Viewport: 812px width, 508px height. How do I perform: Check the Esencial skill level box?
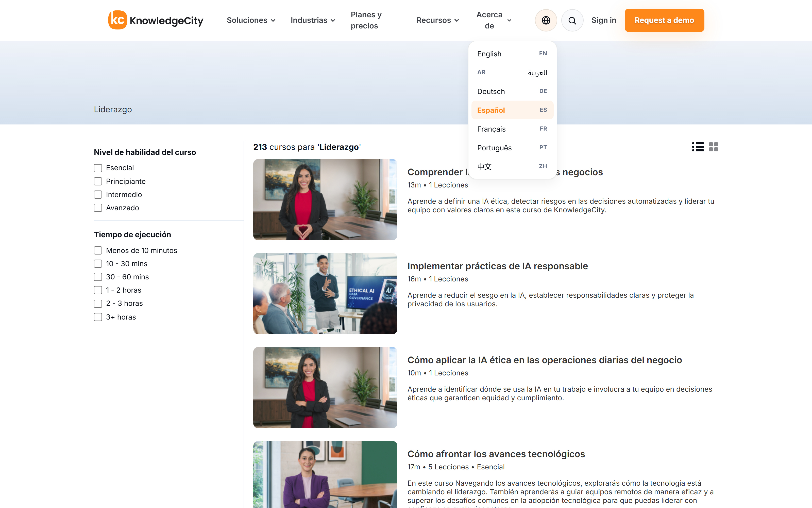98,168
